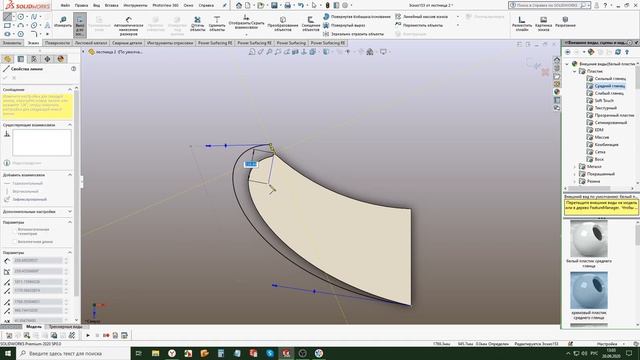
Task: Click the белый пластик среднего глянца thumbnail
Action: click(589, 238)
